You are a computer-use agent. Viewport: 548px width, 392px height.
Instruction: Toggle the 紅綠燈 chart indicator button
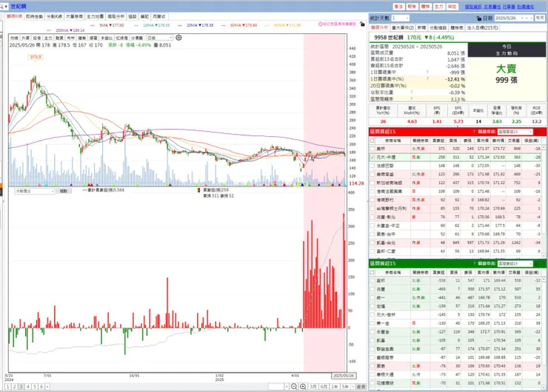(121, 38)
